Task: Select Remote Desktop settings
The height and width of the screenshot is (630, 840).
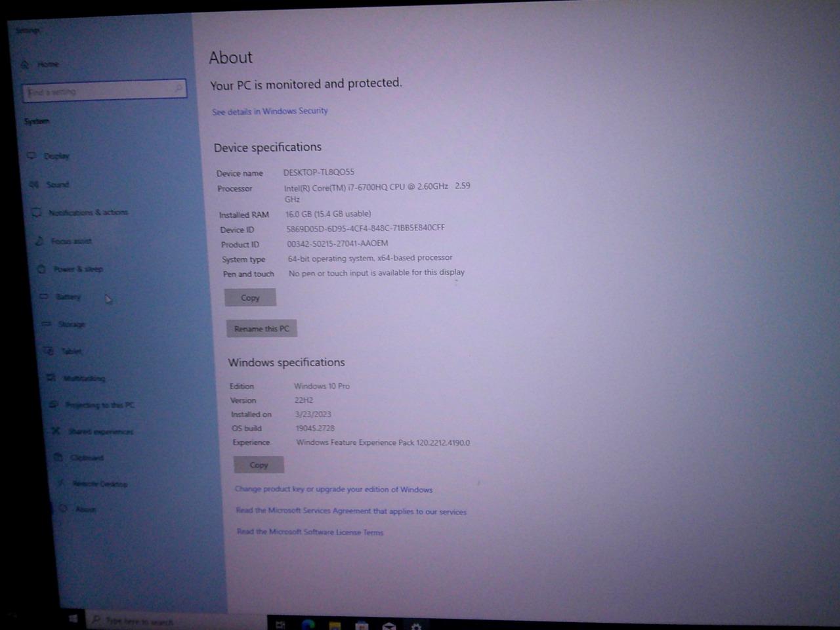Action: pyautogui.click(x=92, y=484)
